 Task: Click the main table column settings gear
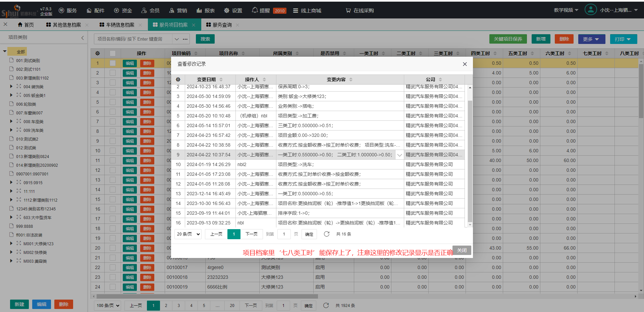(98, 53)
